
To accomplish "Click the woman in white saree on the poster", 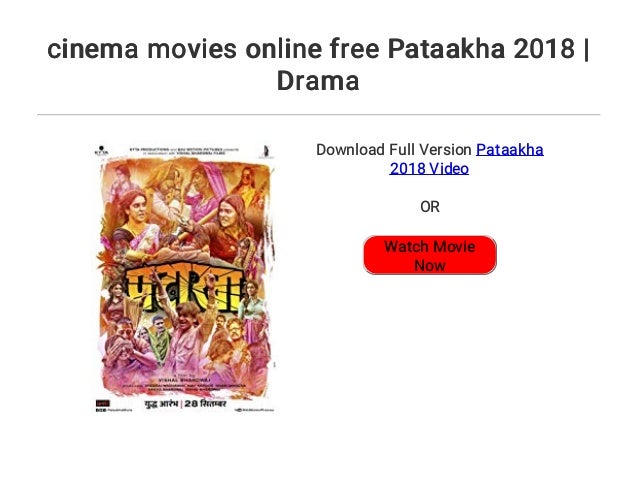I will [x=138, y=225].
